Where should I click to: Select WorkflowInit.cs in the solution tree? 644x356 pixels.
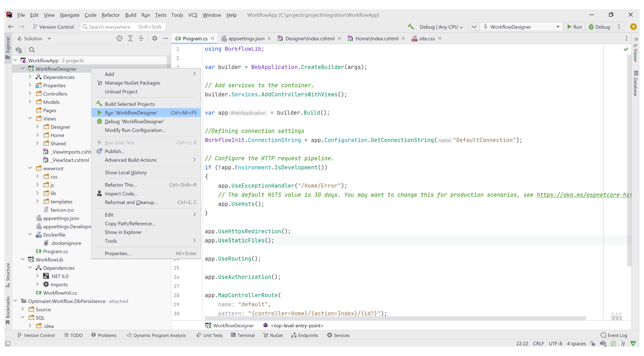coord(56,293)
